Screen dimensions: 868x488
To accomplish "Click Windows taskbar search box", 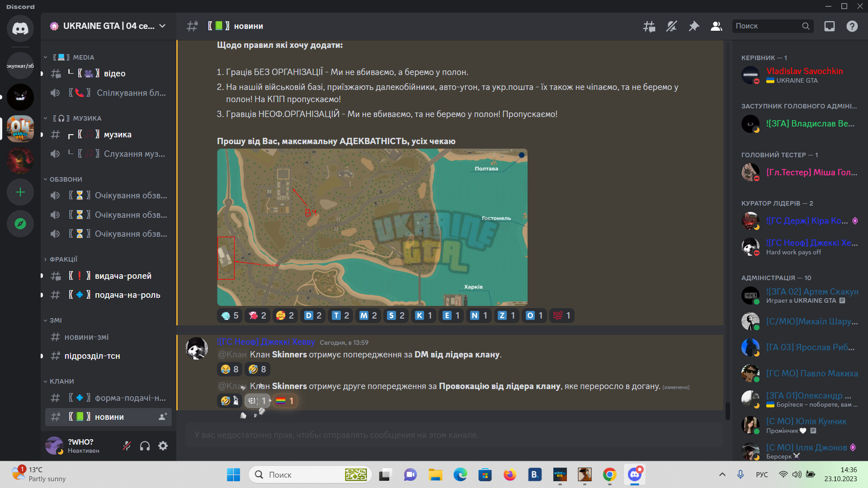I will [x=310, y=474].
